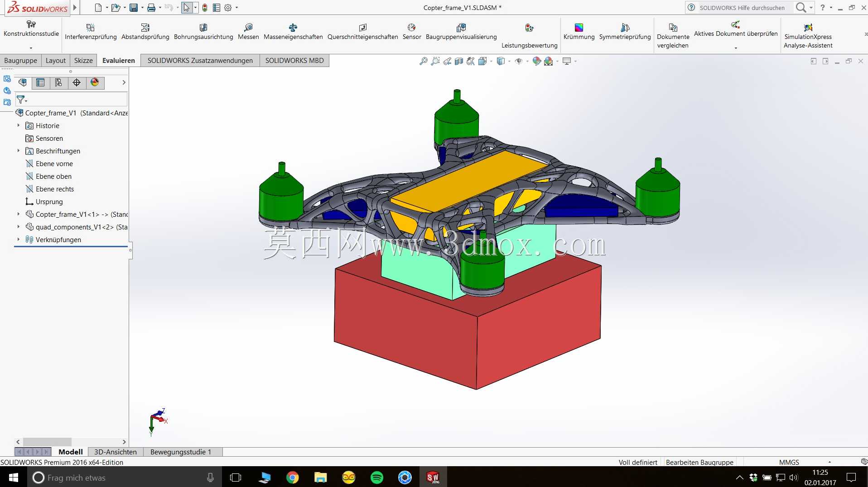The image size is (868, 487).
Task: Expand the Copter_frame_V1<1> component
Action: (x=19, y=214)
